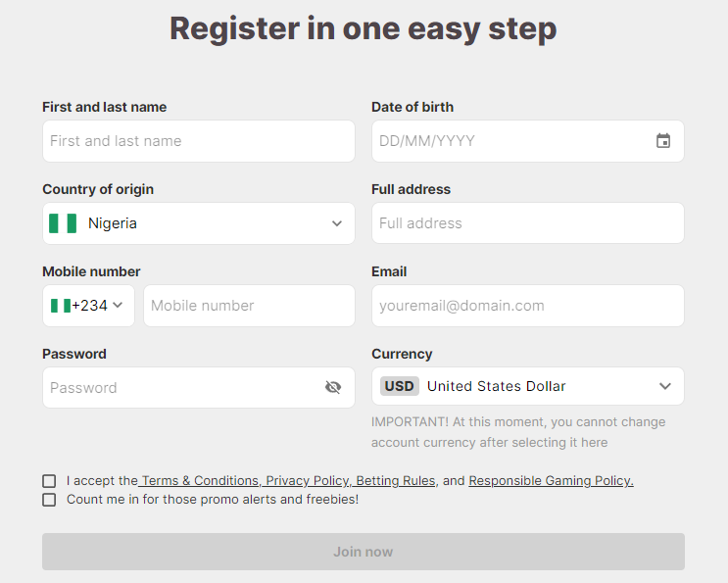
Task: Click the Nigeria flag in Country of origin
Action: (x=63, y=223)
